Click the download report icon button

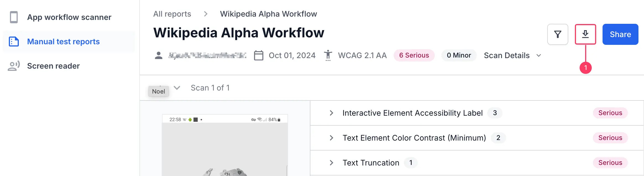585,34
